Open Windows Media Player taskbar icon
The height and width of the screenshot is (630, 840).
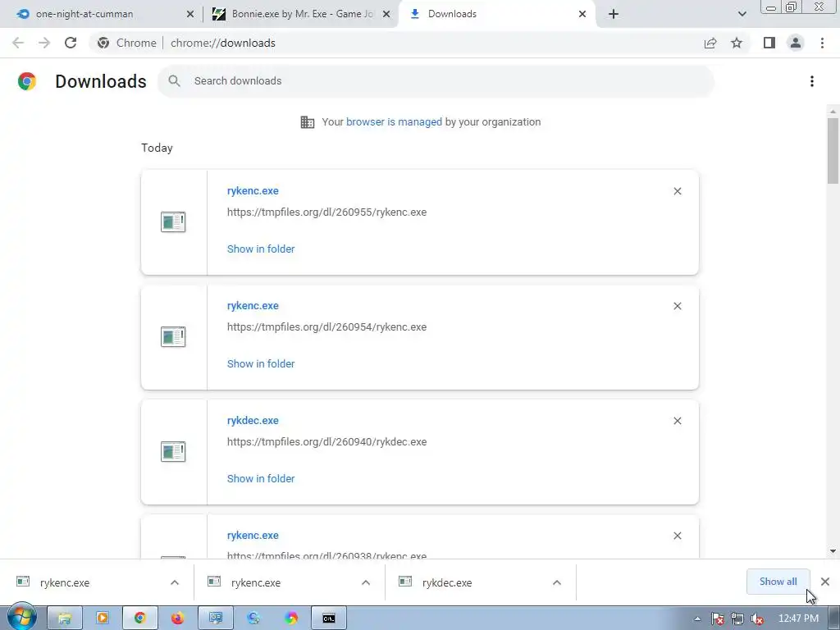click(x=103, y=619)
